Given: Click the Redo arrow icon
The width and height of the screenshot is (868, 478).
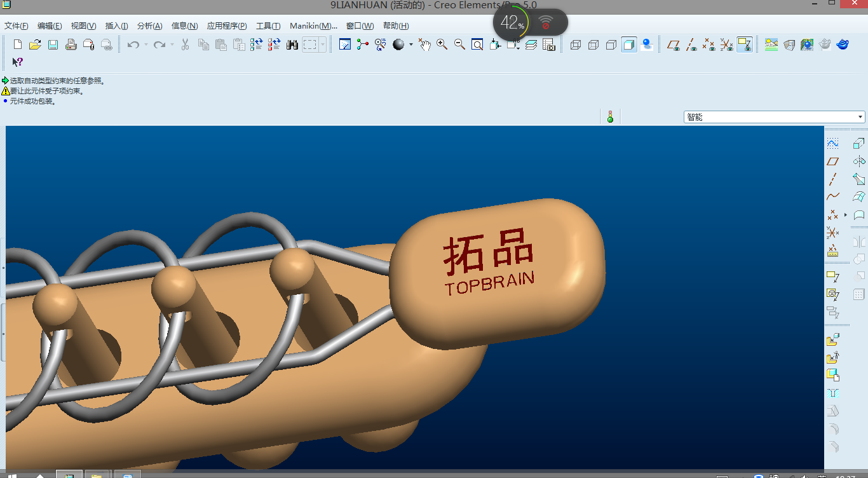Looking at the screenshot, I should coord(159,44).
